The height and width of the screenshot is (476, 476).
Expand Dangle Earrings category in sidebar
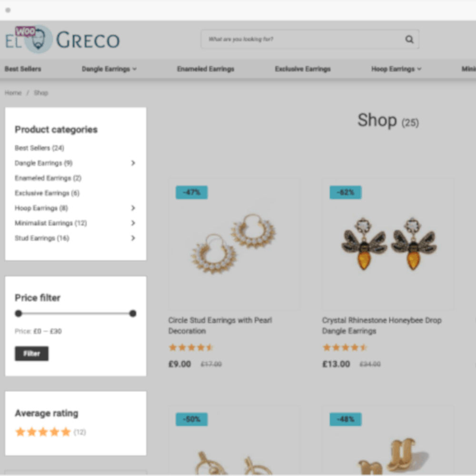click(133, 163)
